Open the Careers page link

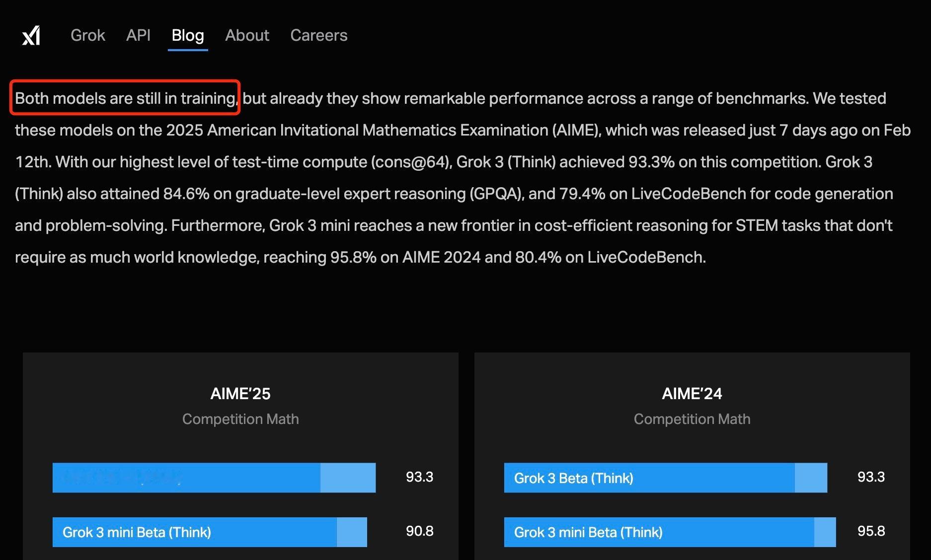coord(319,35)
